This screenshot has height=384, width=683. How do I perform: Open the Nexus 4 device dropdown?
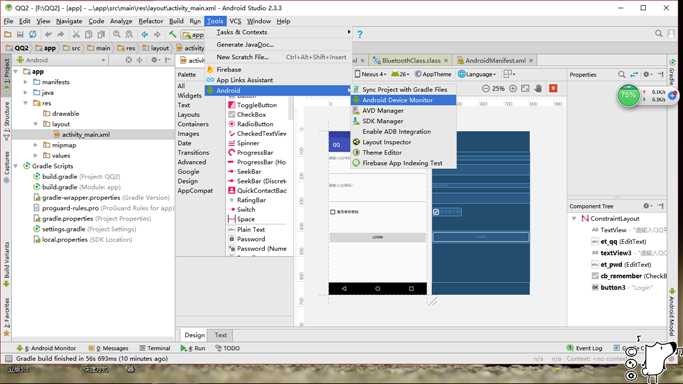click(x=371, y=74)
